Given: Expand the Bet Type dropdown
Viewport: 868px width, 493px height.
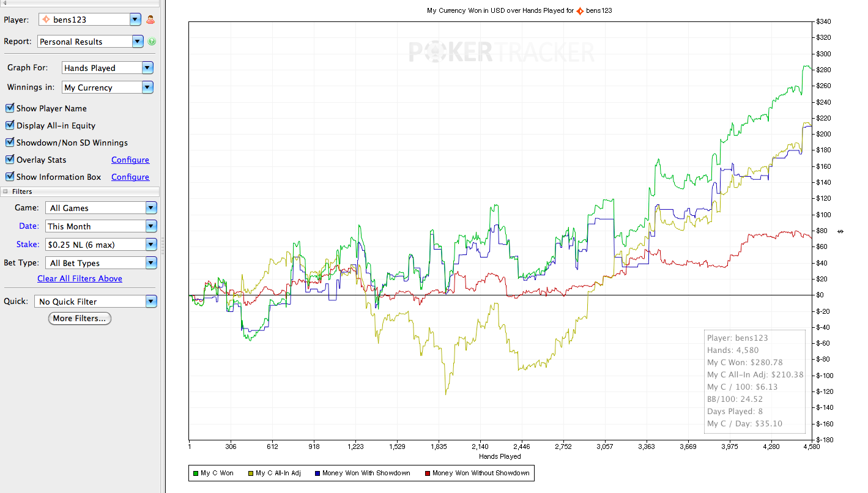Looking at the screenshot, I should point(102,263).
